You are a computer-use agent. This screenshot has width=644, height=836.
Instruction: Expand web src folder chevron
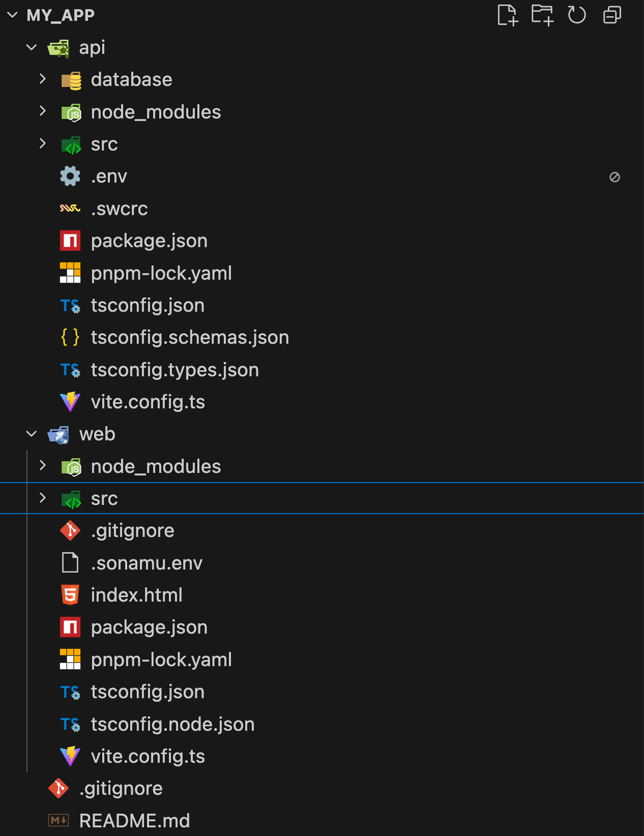[x=43, y=498]
